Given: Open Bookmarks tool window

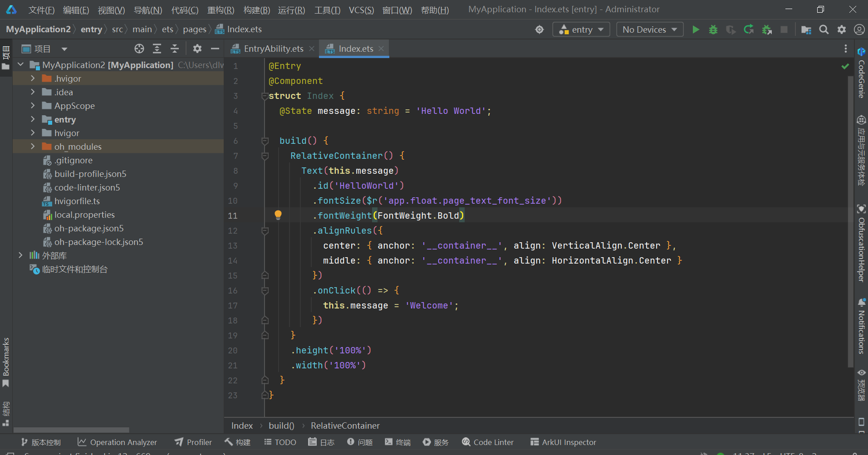Looking at the screenshot, I should point(6,362).
